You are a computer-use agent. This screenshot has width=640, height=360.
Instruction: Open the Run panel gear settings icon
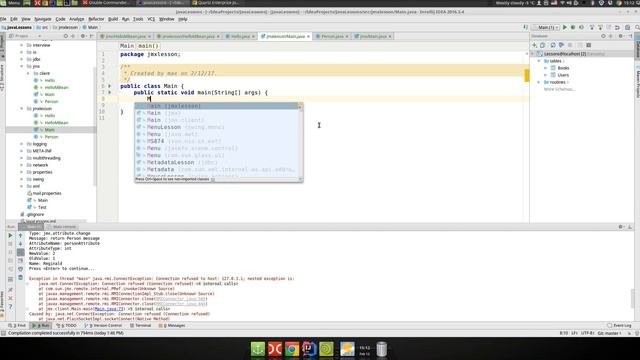click(x=620, y=227)
